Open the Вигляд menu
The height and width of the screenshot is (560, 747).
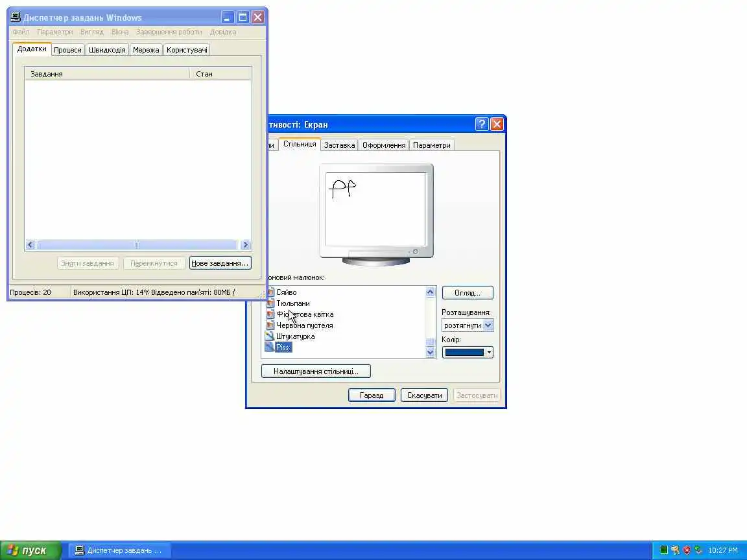(x=92, y=32)
